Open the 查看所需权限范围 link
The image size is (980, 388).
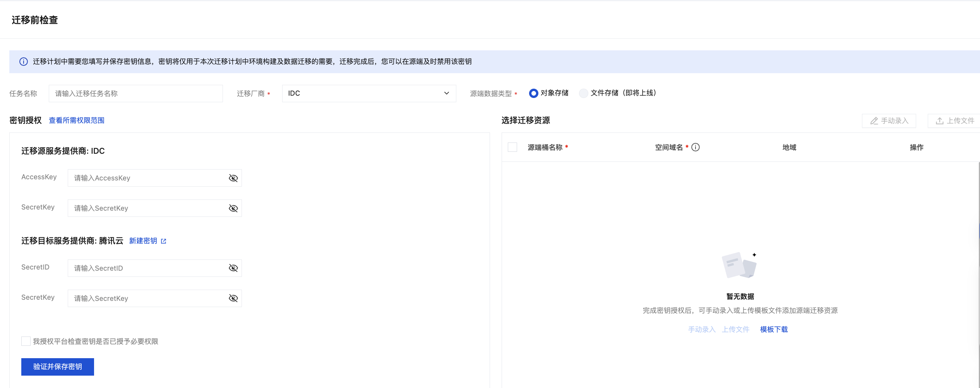pos(77,120)
